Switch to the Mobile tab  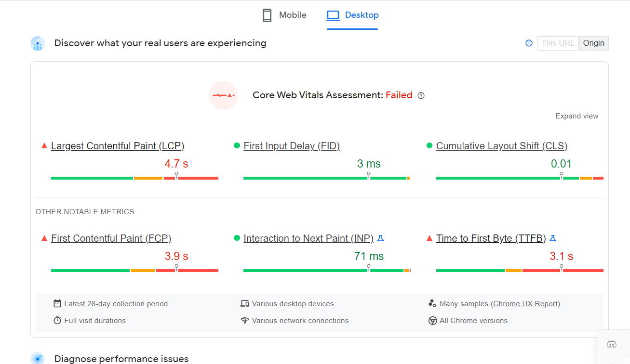pos(284,15)
